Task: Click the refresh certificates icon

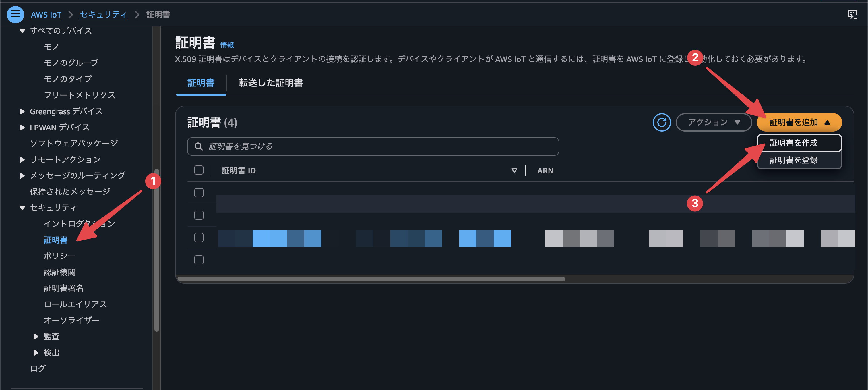Action: tap(661, 122)
